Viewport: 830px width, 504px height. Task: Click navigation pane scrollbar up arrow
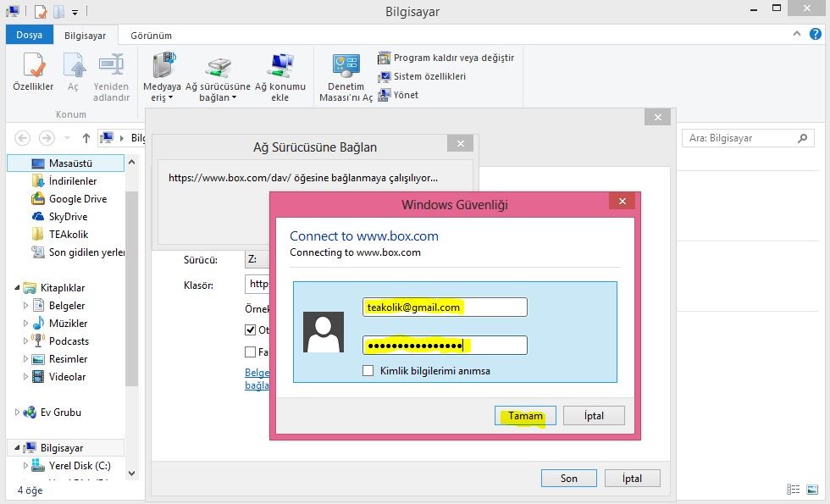tap(132, 162)
